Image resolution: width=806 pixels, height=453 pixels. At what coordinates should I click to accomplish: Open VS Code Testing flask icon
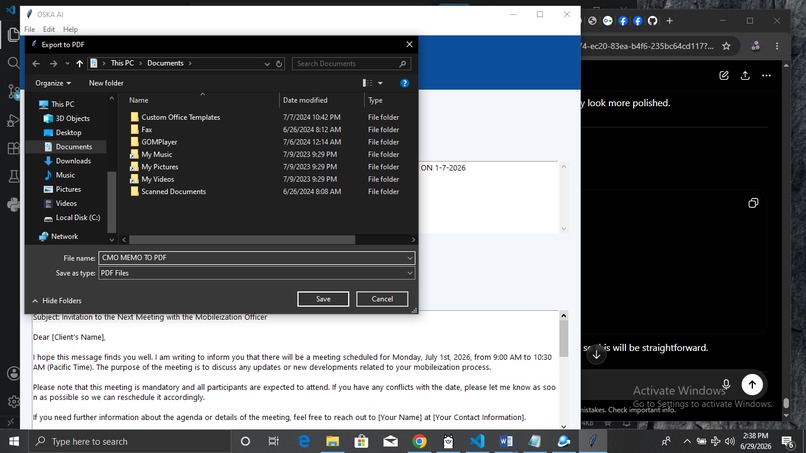pyautogui.click(x=13, y=176)
